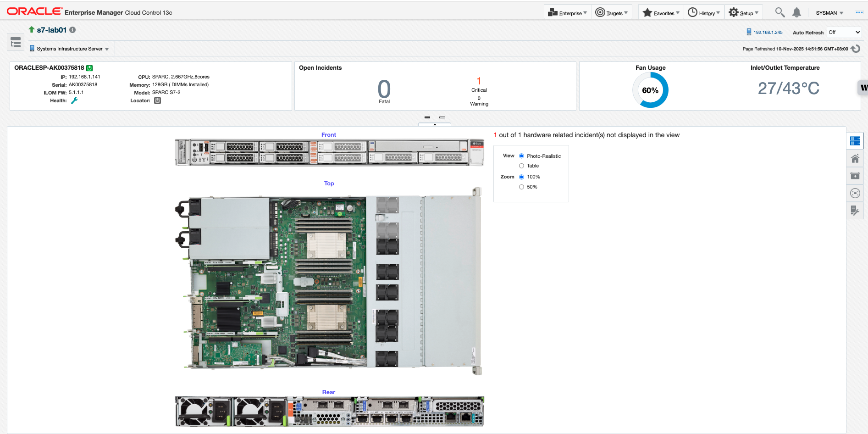Open the Targets menu
This screenshot has height=434, width=868.
point(611,13)
